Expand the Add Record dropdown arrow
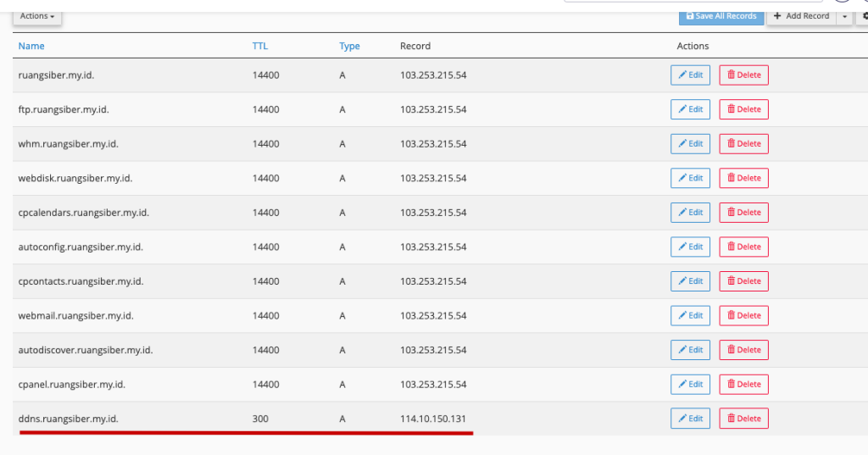 click(844, 15)
